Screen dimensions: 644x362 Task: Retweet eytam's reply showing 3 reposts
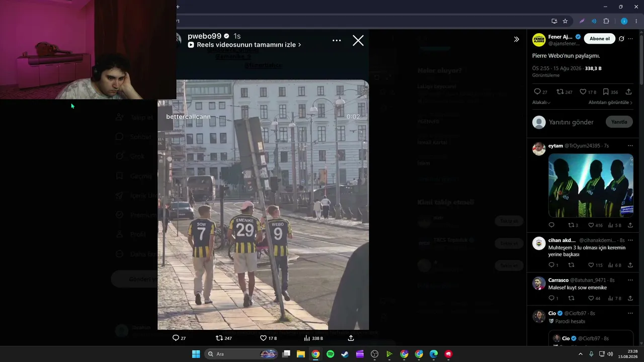(x=571, y=225)
